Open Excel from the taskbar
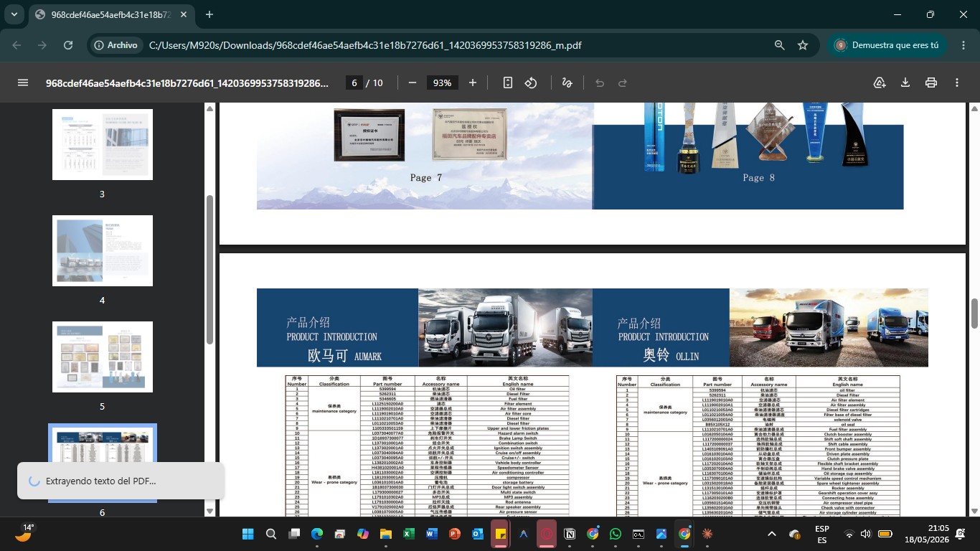Viewport: 980px width, 551px height. click(x=409, y=534)
